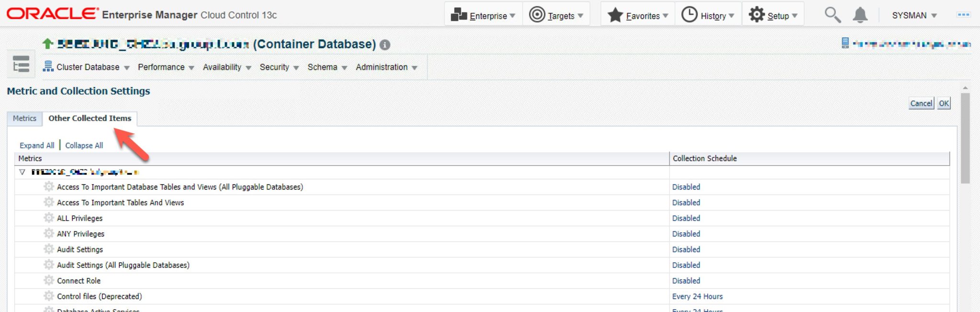This screenshot has height=312, width=980.
Task: Switch to the Metrics tab
Action: point(24,119)
